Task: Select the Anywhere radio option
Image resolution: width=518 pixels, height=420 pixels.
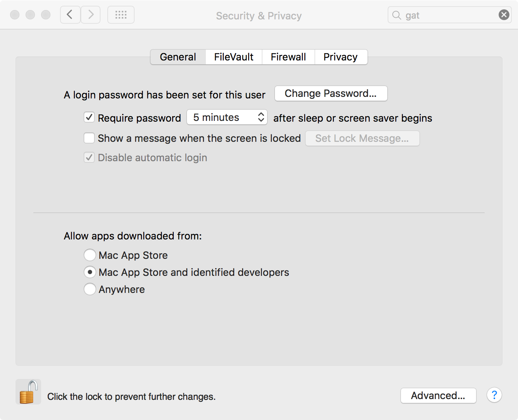Action: pos(90,289)
